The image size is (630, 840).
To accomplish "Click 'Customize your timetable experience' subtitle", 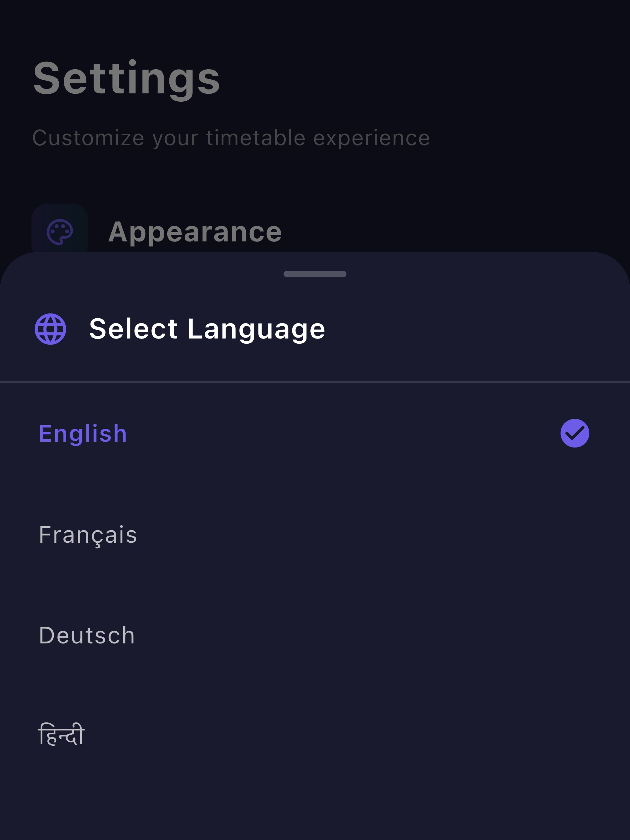I will [x=231, y=137].
